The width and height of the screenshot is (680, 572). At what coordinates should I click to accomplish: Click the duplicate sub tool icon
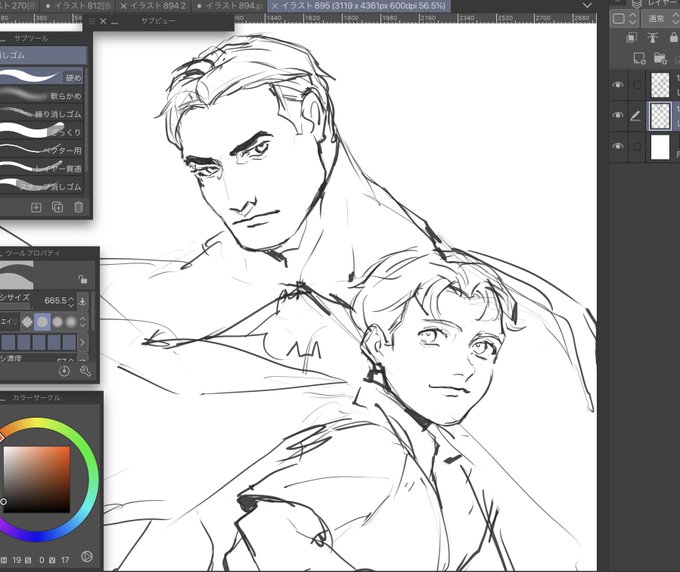pos(57,207)
